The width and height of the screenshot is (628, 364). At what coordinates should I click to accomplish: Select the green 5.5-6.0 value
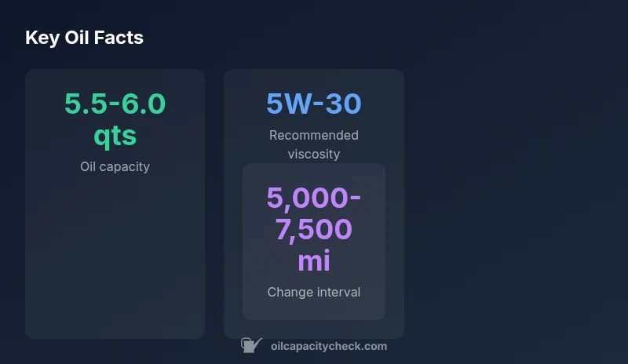pyautogui.click(x=115, y=104)
